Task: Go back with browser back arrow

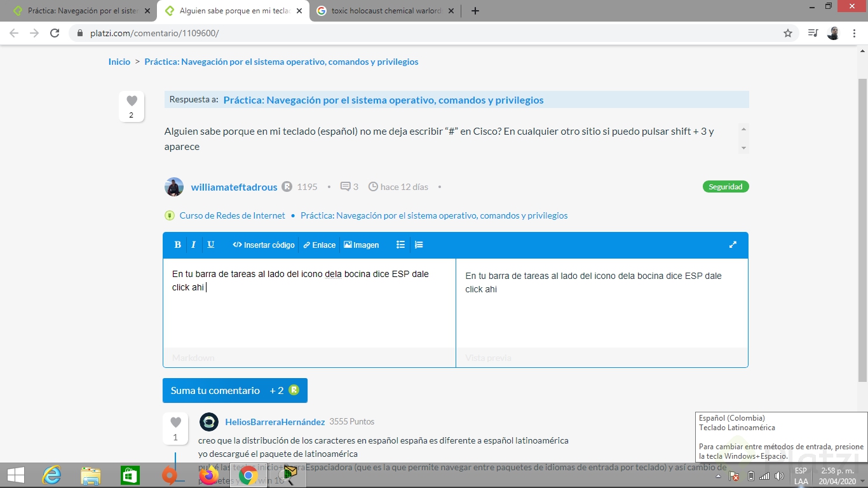Action: 14,33
